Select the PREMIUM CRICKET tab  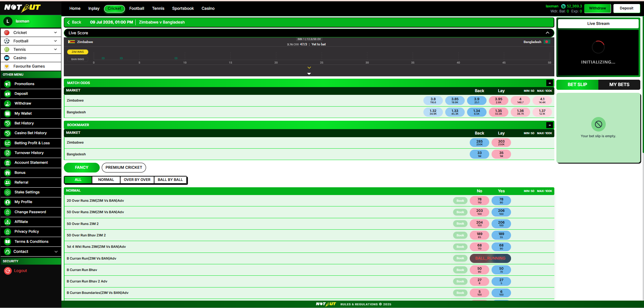pos(124,167)
